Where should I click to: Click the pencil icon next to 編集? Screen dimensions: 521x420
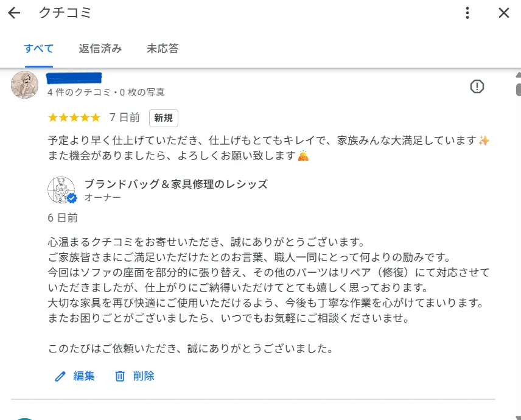59,376
